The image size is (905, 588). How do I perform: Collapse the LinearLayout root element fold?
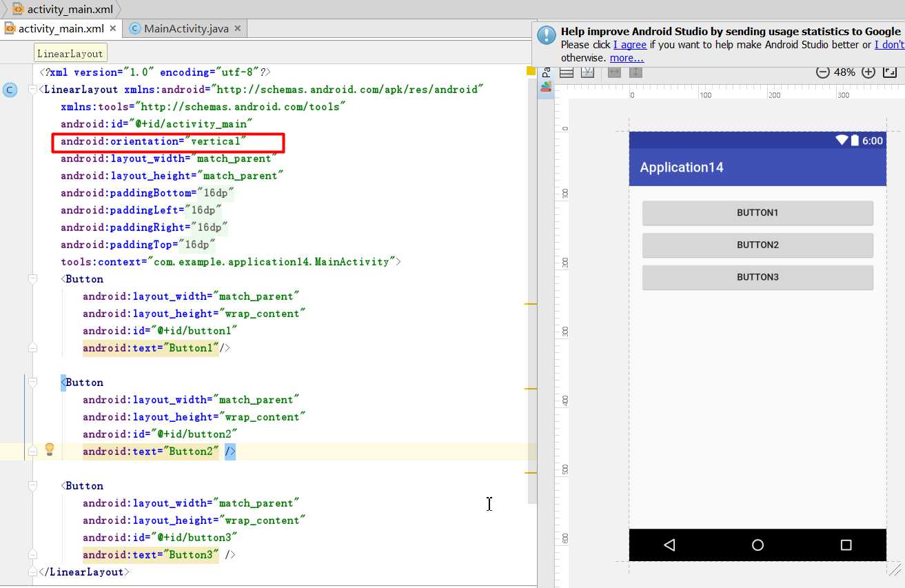pos(32,90)
